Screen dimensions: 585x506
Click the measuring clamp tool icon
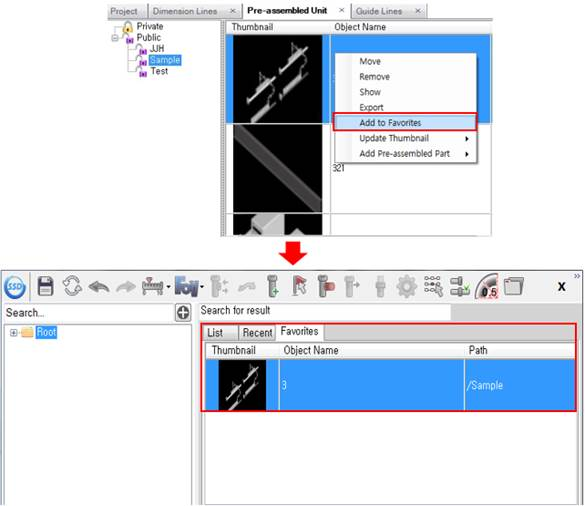point(153,287)
